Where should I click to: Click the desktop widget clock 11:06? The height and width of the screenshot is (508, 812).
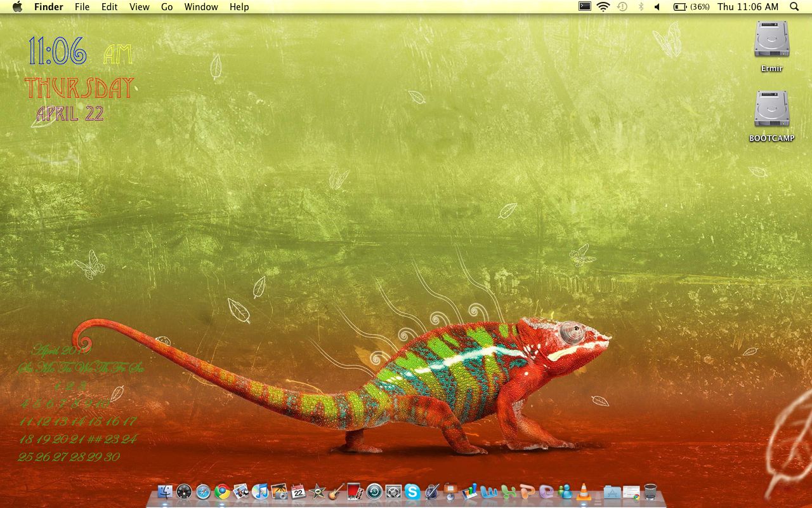coord(57,51)
